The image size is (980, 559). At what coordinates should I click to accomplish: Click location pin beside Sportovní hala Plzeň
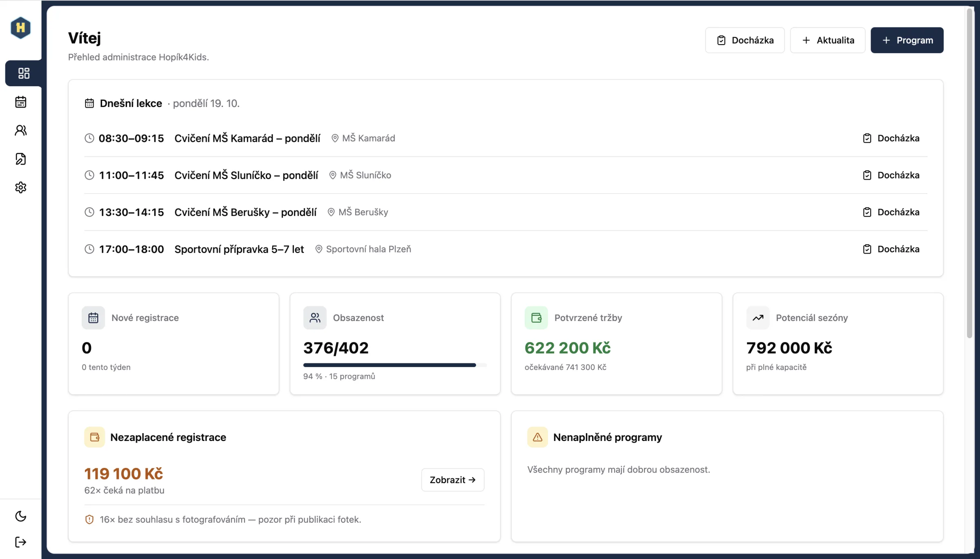coord(319,249)
